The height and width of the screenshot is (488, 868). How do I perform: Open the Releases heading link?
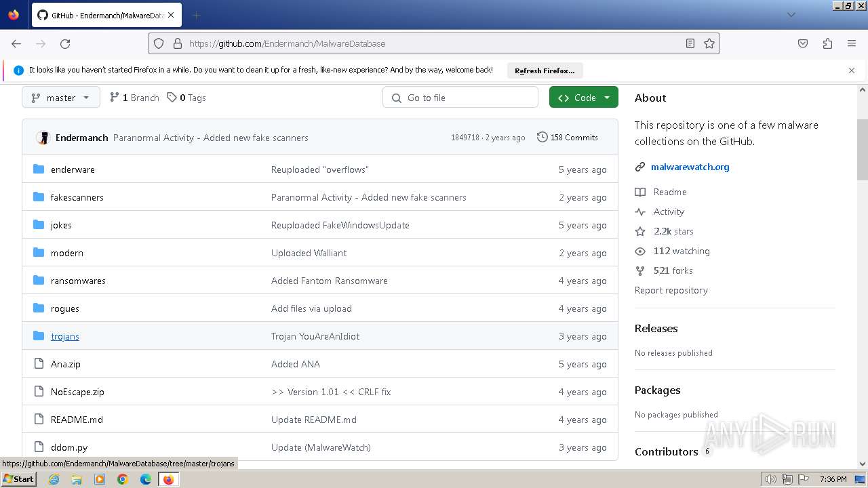(656, 328)
